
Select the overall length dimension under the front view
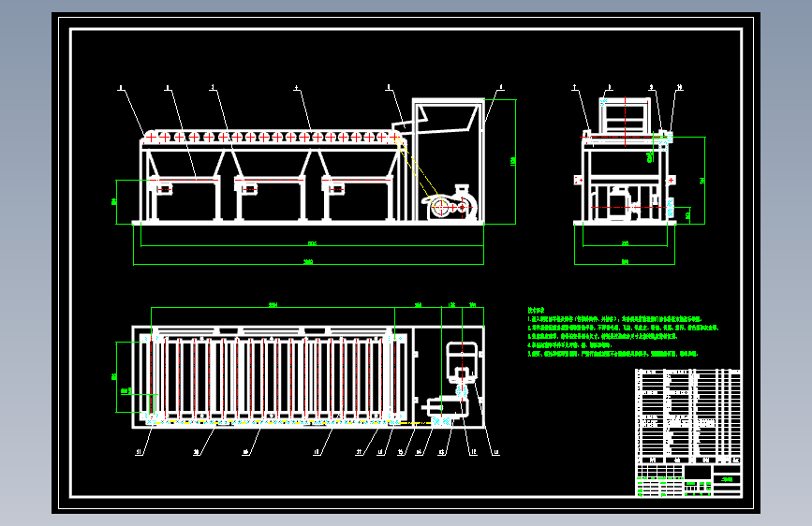coord(309,263)
